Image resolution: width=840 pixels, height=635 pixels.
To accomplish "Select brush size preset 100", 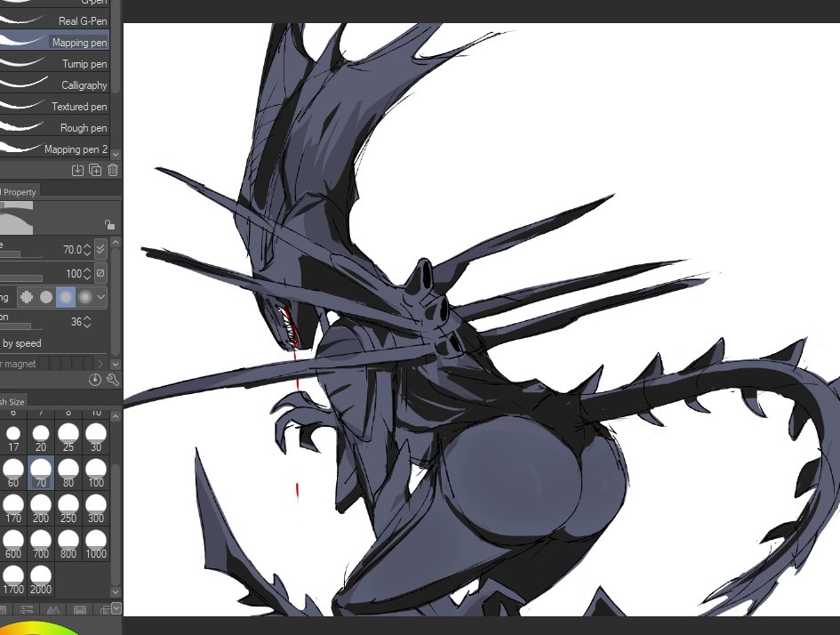I will click(x=96, y=472).
